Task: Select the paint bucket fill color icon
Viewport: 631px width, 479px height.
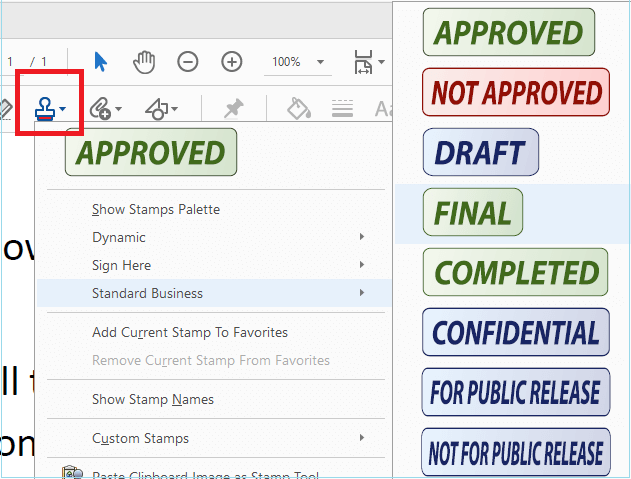Action: point(298,108)
